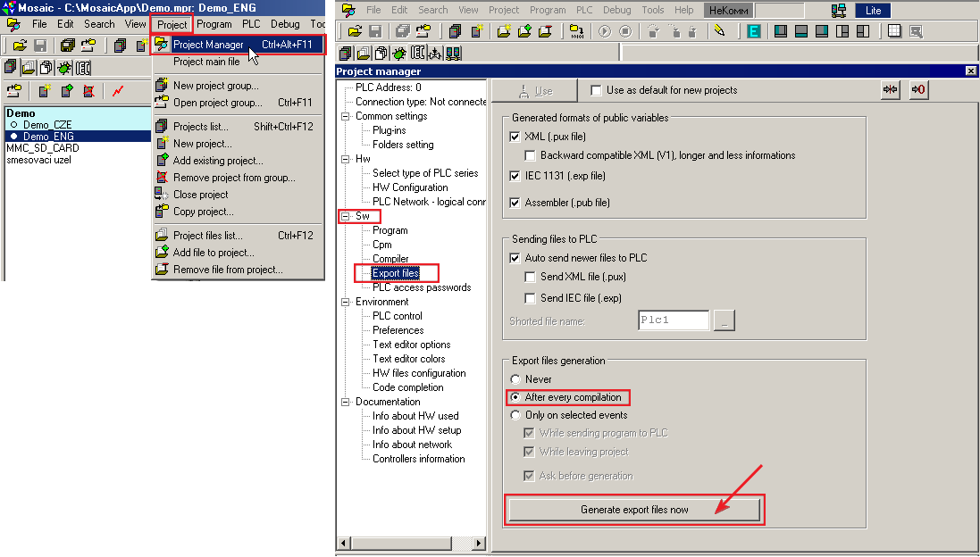The width and height of the screenshot is (980, 557).
Task: Select Copy project menu entry
Action: click(203, 212)
